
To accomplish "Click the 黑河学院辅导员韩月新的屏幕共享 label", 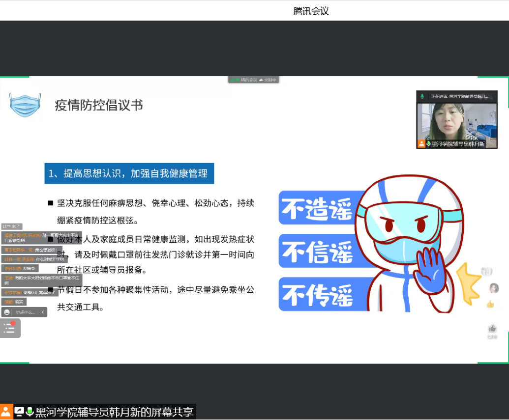I will tap(114, 412).
